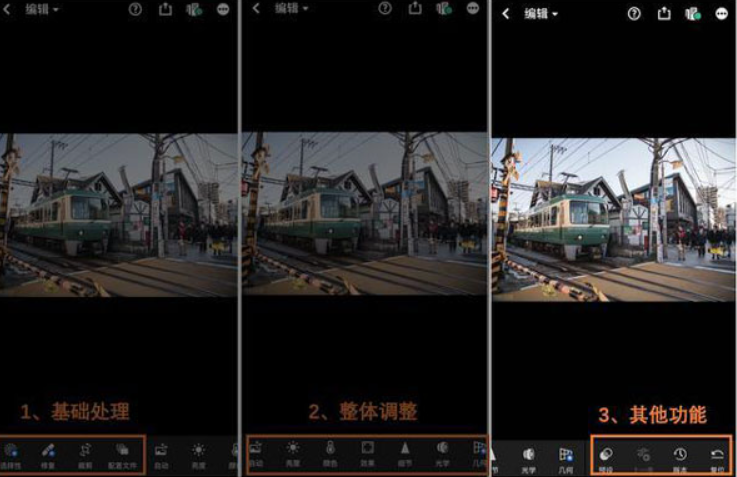
Task: Open the 裁剪 crop tool
Action: tap(85, 456)
